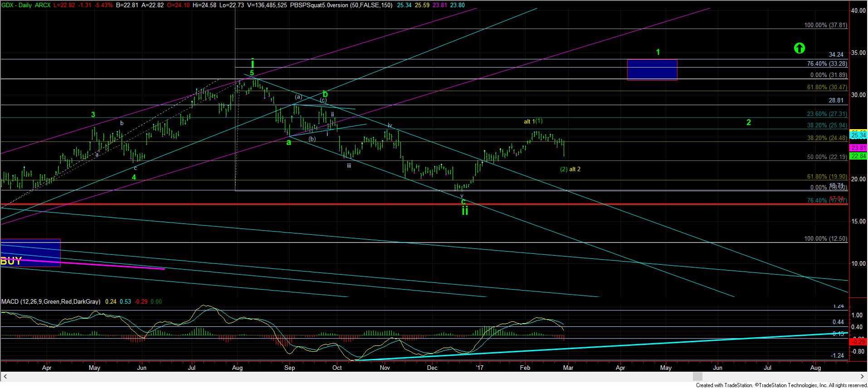Click the (2) alt 2 wave label
868x388 pixels.
(x=570, y=169)
